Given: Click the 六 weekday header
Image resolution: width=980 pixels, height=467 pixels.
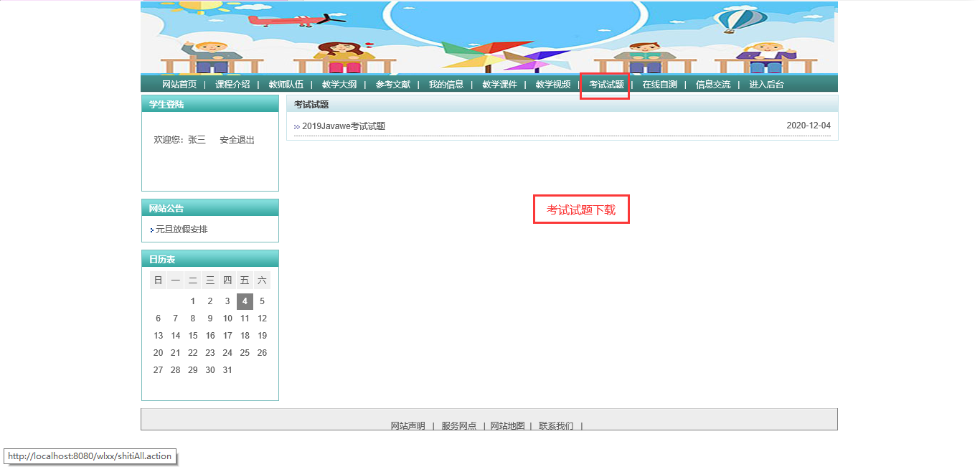Looking at the screenshot, I should click(x=262, y=280).
